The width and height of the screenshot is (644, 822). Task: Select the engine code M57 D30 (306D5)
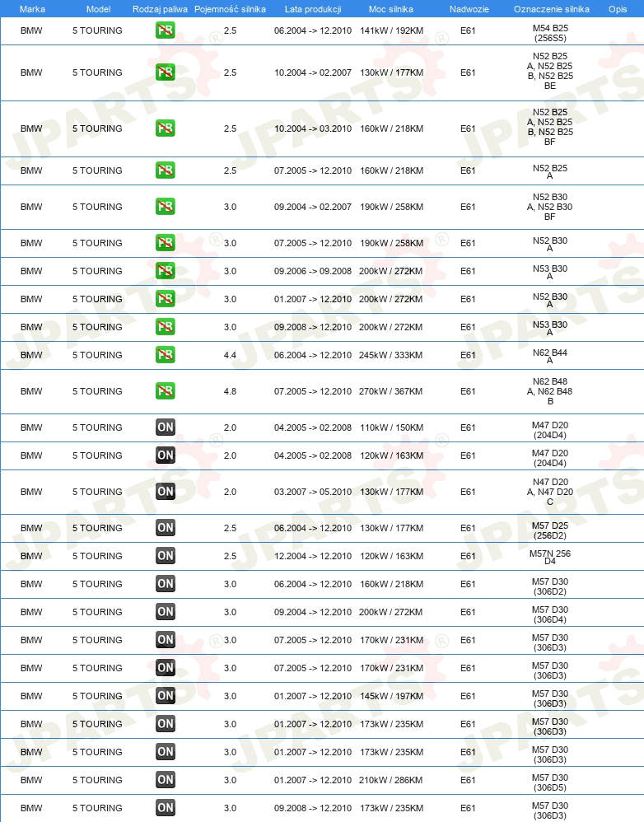pyautogui.click(x=550, y=782)
